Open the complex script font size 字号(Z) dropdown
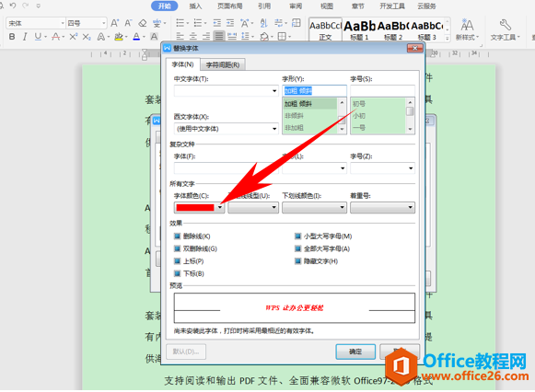The width and height of the screenshot is (535, 392). point(411,168)
